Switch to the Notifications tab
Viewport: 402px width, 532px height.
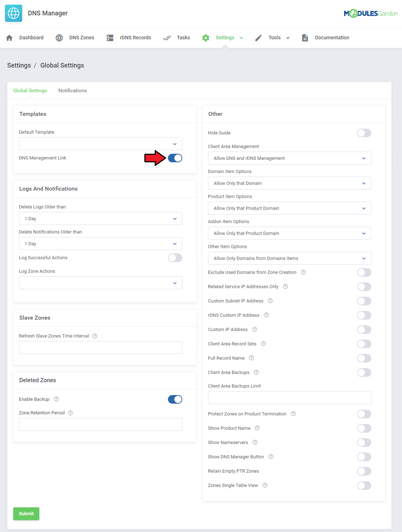click(73, 90)
